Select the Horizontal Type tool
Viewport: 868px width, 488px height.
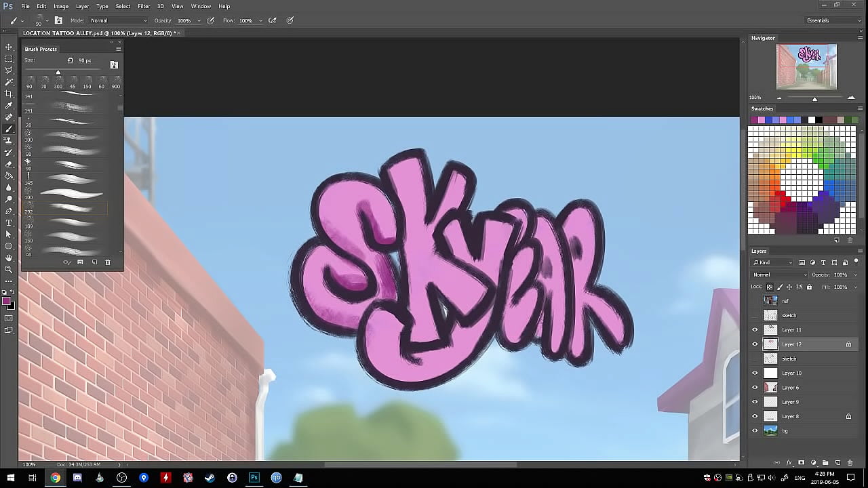click(x=9, y=222)
